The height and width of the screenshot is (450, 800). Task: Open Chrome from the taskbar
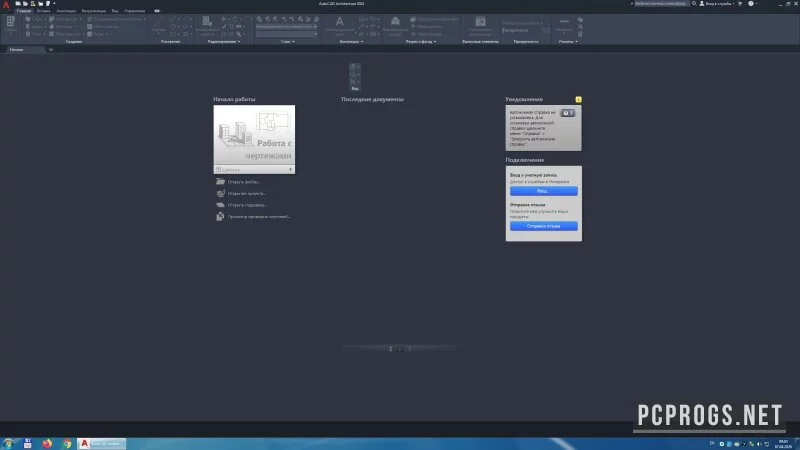pyautogui.click(x=67, y=444)
